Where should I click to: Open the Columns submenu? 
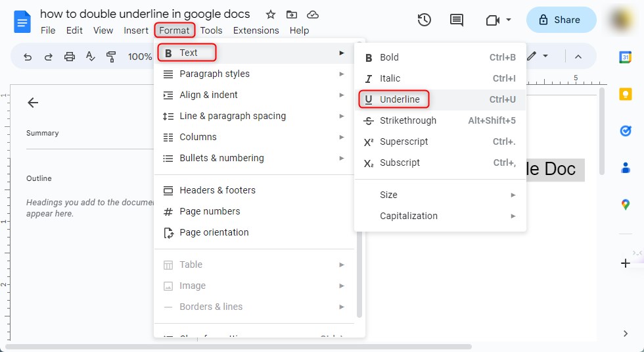[254, 137]
